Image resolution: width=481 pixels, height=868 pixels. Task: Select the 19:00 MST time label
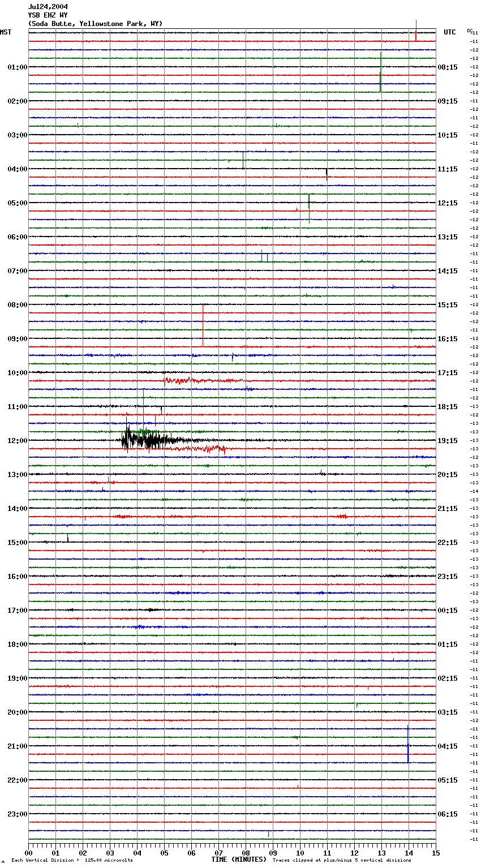[x=18, y=678]
